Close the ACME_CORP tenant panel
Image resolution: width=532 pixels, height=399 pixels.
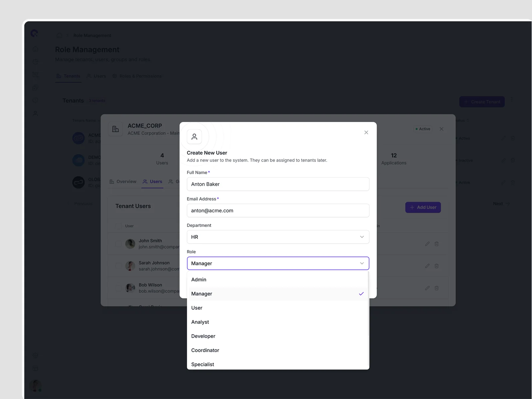click(x=442, y=129)
